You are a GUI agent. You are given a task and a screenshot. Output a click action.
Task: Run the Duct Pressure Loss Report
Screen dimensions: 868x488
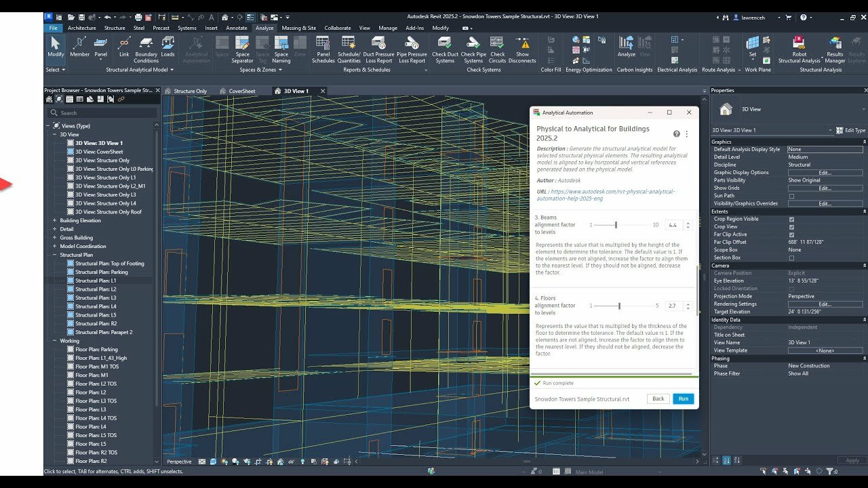[x=378, y=50]
